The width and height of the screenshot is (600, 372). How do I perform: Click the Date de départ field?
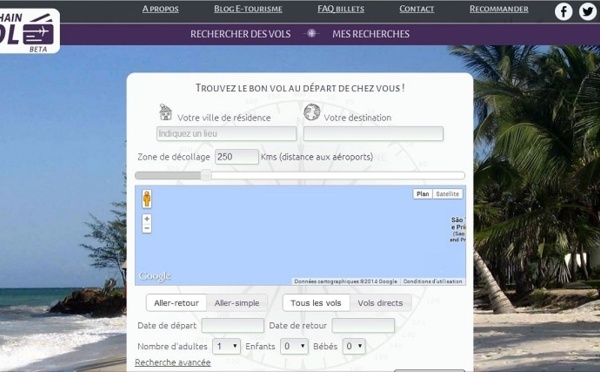233,326
